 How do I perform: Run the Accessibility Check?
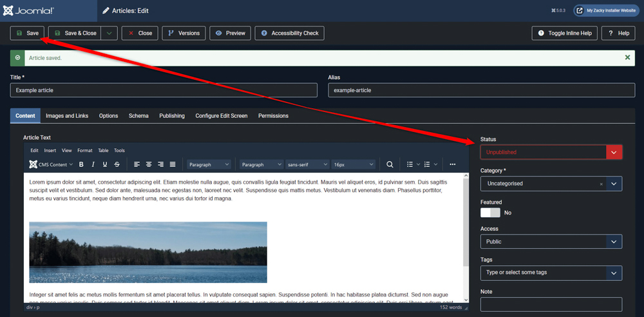(290, 34)
